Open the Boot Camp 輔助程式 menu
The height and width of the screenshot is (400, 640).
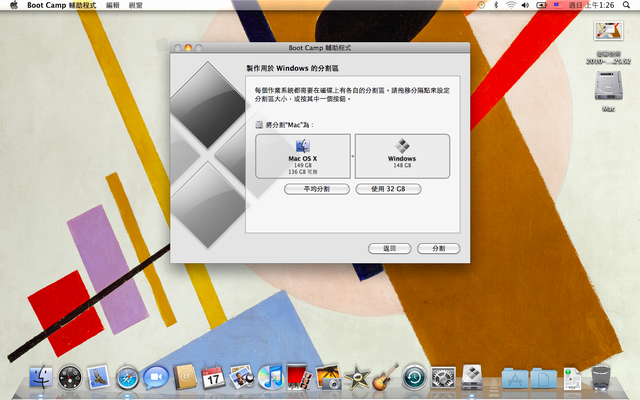(62, 5)
